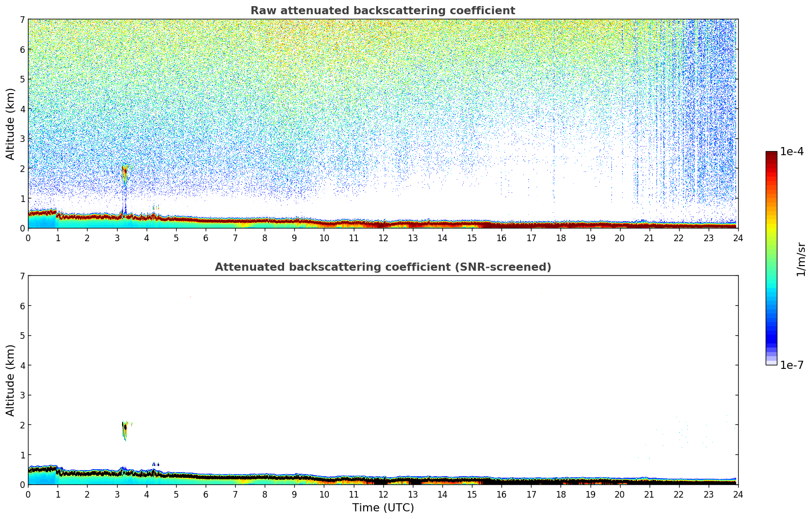Click tick label "21" under the raw plot
This screenshot has height=519, width=812.
point(650,238)
